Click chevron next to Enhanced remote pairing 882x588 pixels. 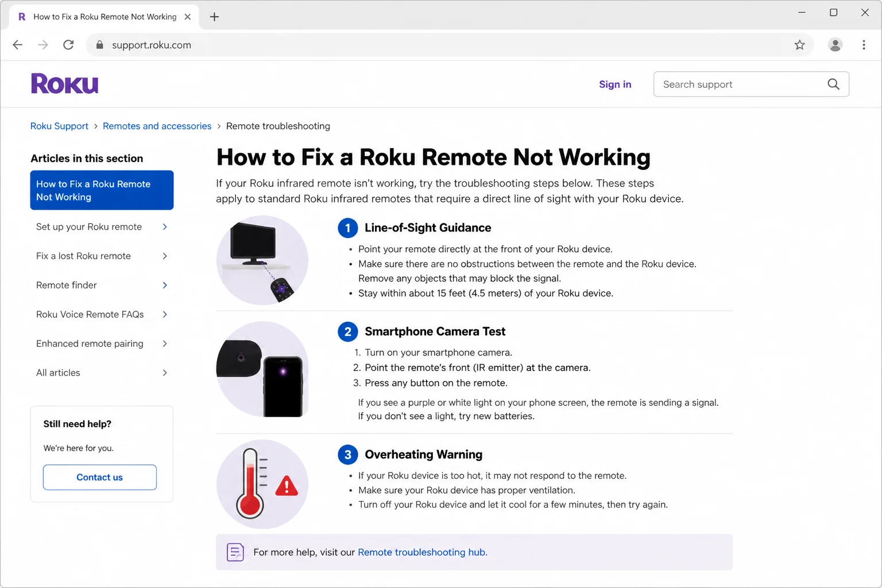click(x=165, y=343)
